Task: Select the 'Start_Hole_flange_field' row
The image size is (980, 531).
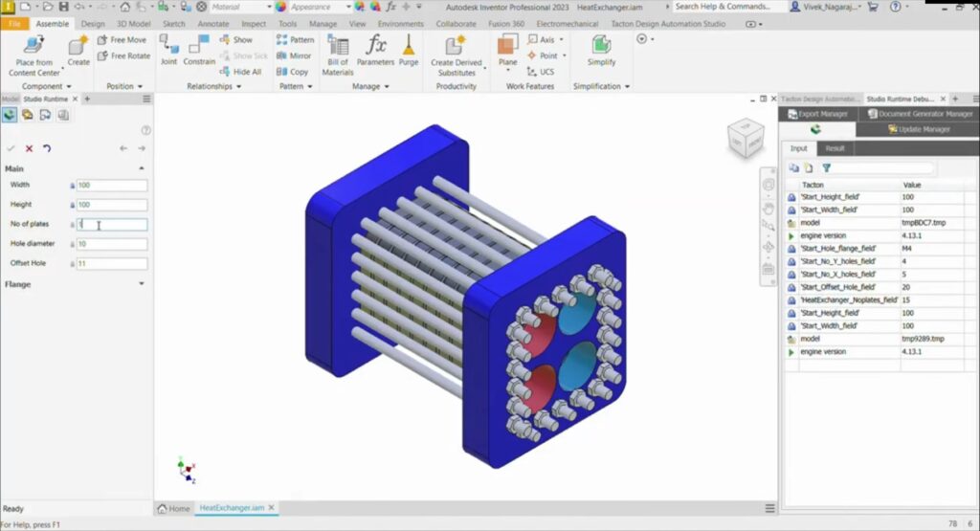Action: 879,249
